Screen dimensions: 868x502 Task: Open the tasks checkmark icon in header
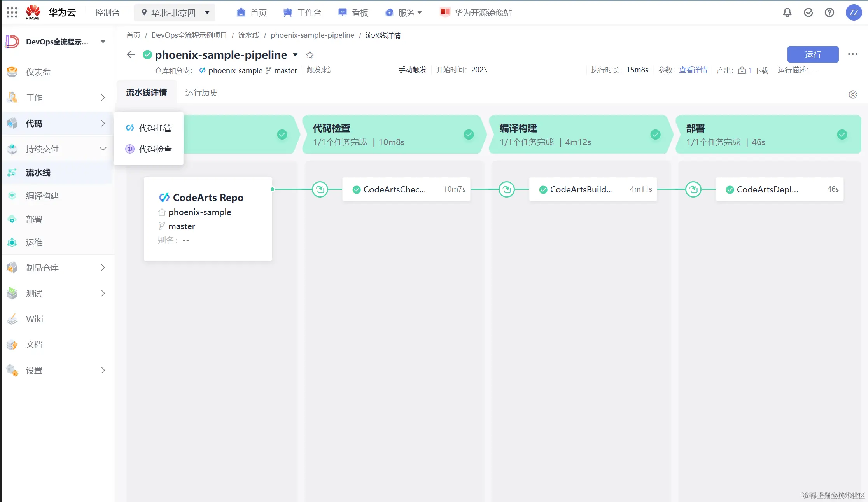coord(808,12)
